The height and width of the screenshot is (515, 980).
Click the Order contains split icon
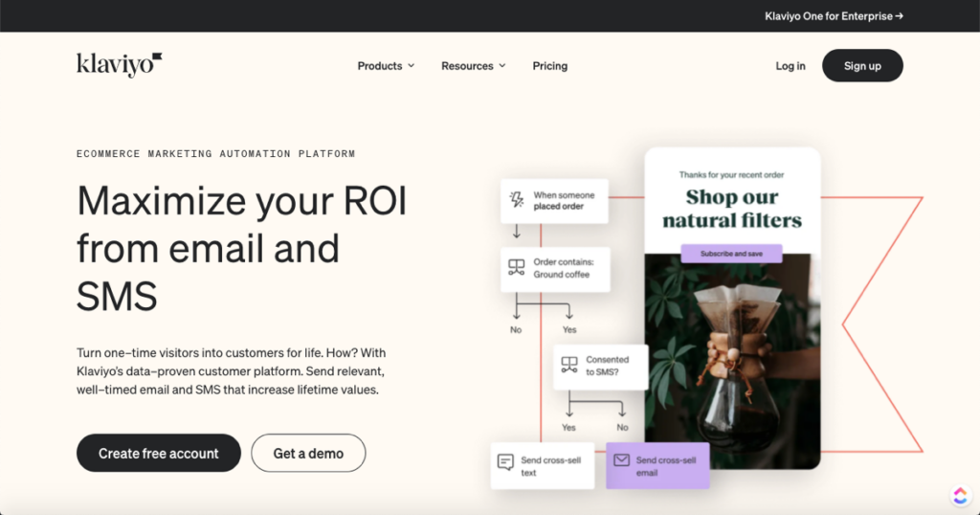click(517, 268)
